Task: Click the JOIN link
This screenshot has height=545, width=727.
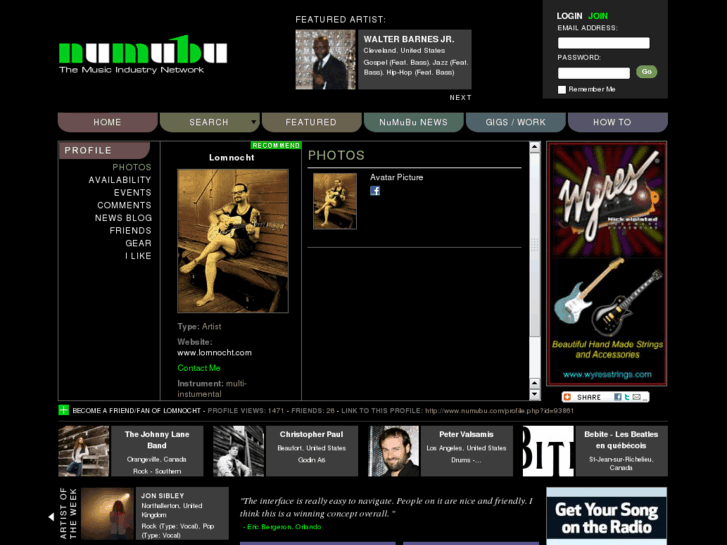Action: click(598, 16)
